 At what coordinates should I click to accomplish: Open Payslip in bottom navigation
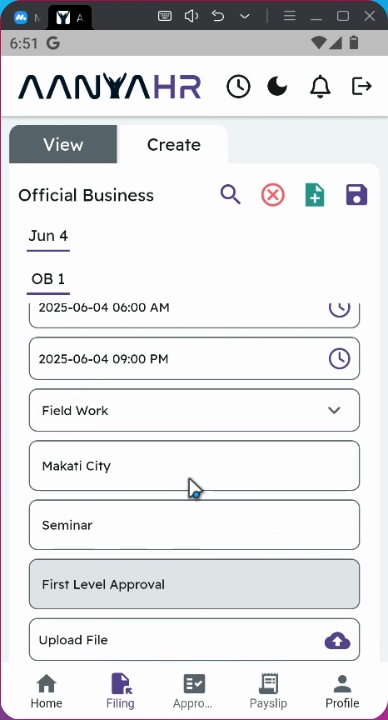pyautogui.click(x=268, y=692)
